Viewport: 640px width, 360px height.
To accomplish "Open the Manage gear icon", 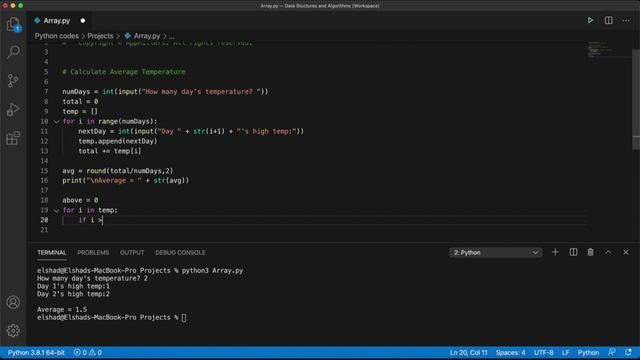I will point(13,331).
